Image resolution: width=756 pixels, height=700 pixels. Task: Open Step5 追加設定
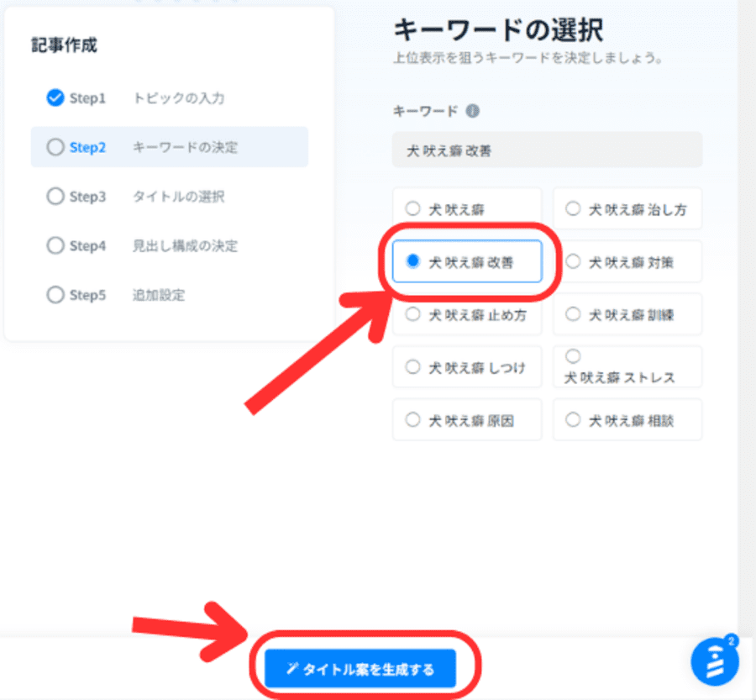169,295
